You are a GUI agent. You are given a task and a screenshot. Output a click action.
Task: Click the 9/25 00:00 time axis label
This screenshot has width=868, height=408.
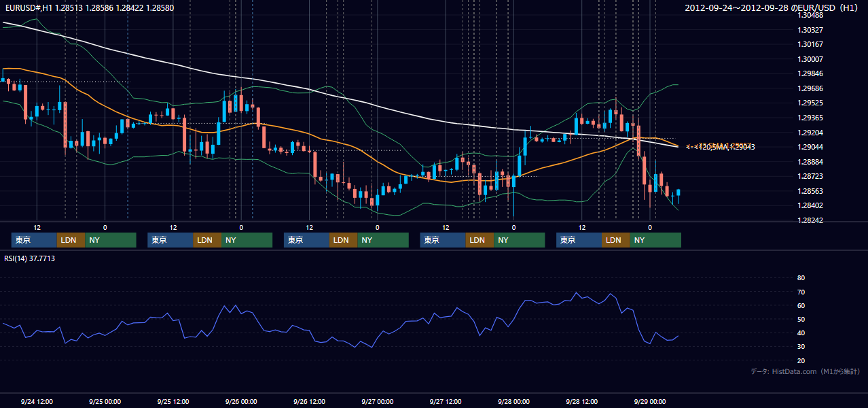pyautogui.click(x=105, y=401)
